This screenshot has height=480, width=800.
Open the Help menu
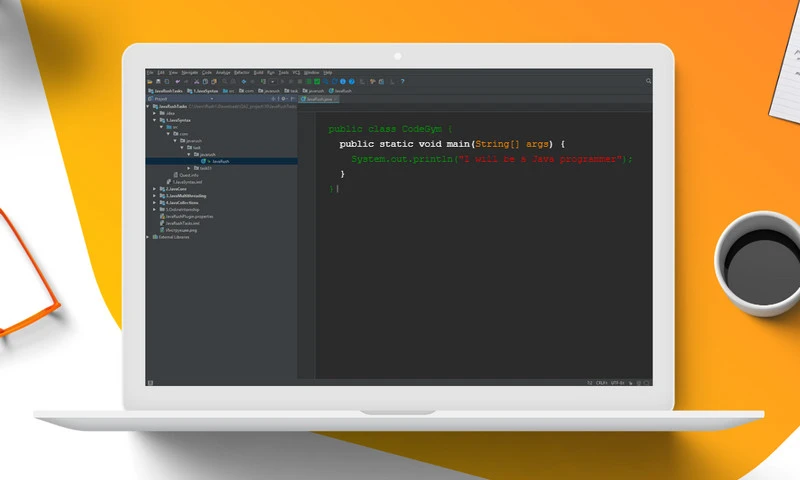coord(328,72)
